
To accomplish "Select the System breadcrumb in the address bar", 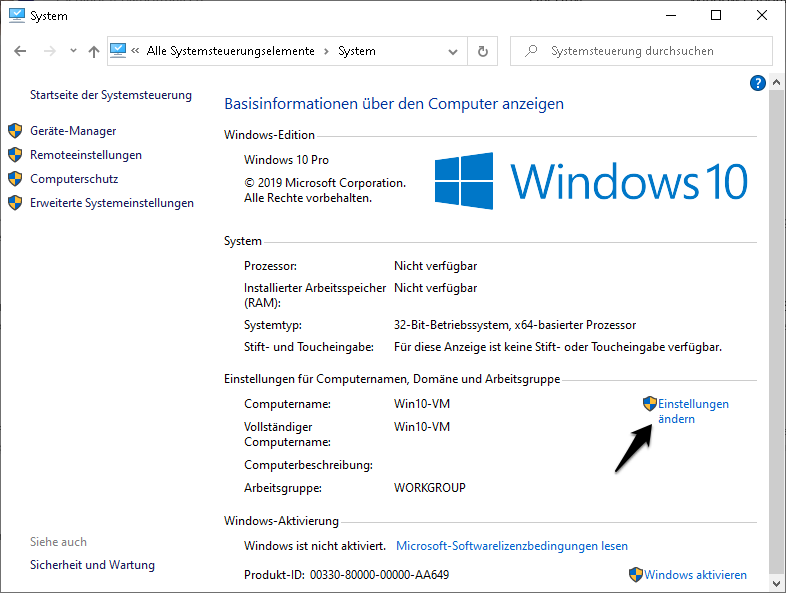I will (357, 51).
